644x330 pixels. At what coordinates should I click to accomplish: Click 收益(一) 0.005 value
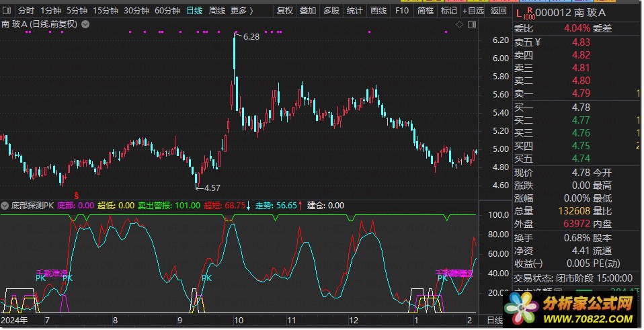578,263
